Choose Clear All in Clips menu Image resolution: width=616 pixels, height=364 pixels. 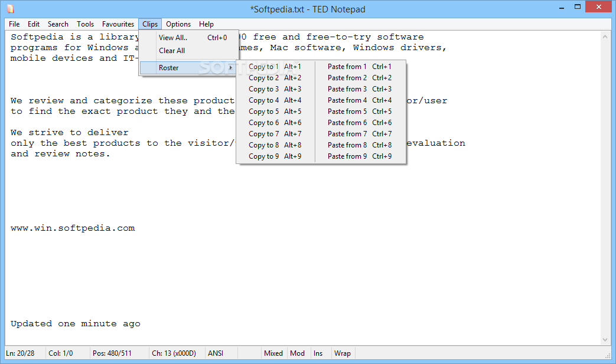pyautogui.click(x=189, y=51)
